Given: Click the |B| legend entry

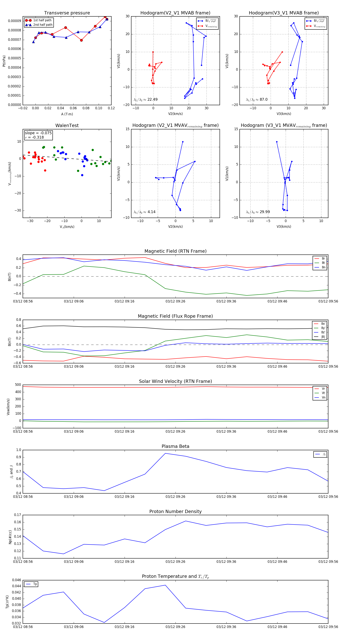Looking at the screenshot, I should [320, 337].
